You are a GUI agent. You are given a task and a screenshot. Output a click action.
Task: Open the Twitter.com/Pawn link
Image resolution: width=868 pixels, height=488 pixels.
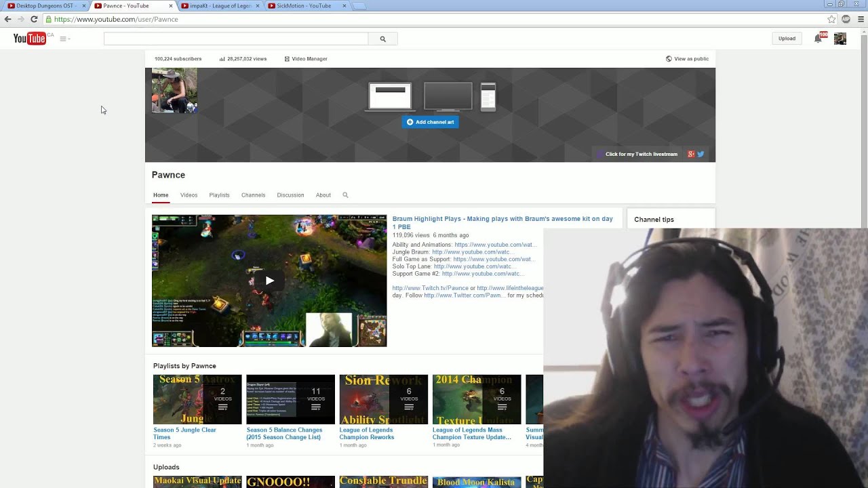[x=465, y=296]
